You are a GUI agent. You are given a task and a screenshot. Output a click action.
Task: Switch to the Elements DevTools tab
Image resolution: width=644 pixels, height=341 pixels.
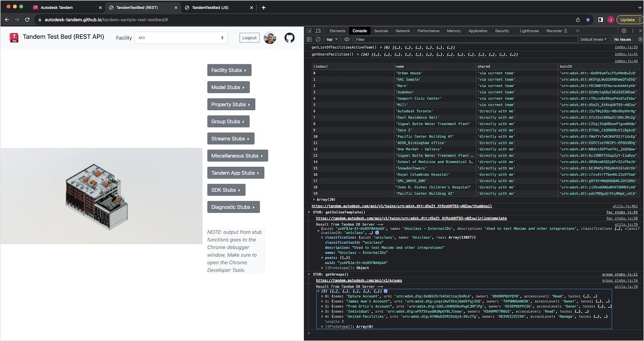[x=337, y=31]
